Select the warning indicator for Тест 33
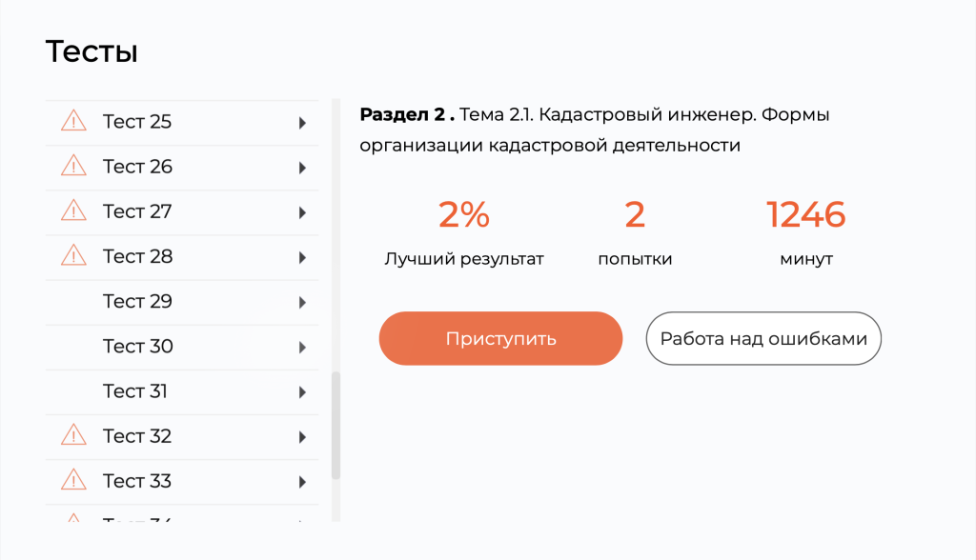This screenshot has width=976, height=560. coord(73,481)
